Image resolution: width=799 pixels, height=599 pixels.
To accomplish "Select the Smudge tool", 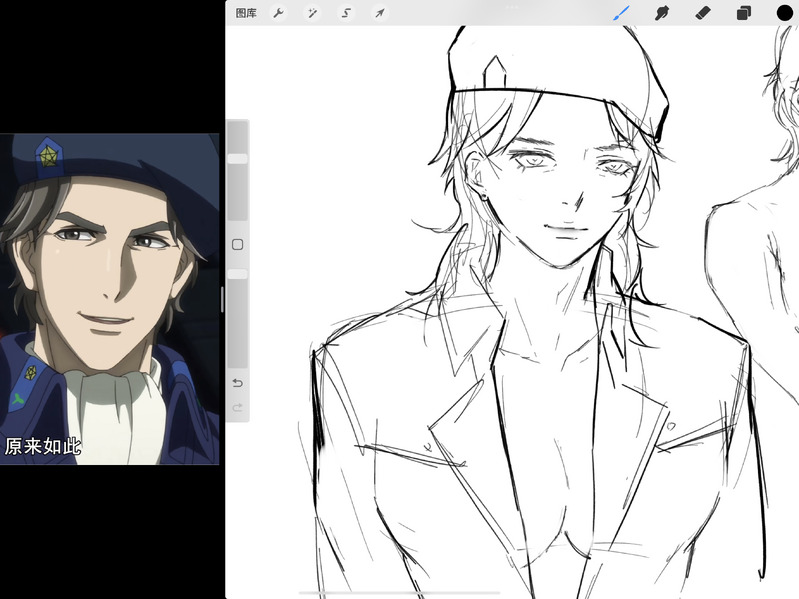I will pos(662,13).
